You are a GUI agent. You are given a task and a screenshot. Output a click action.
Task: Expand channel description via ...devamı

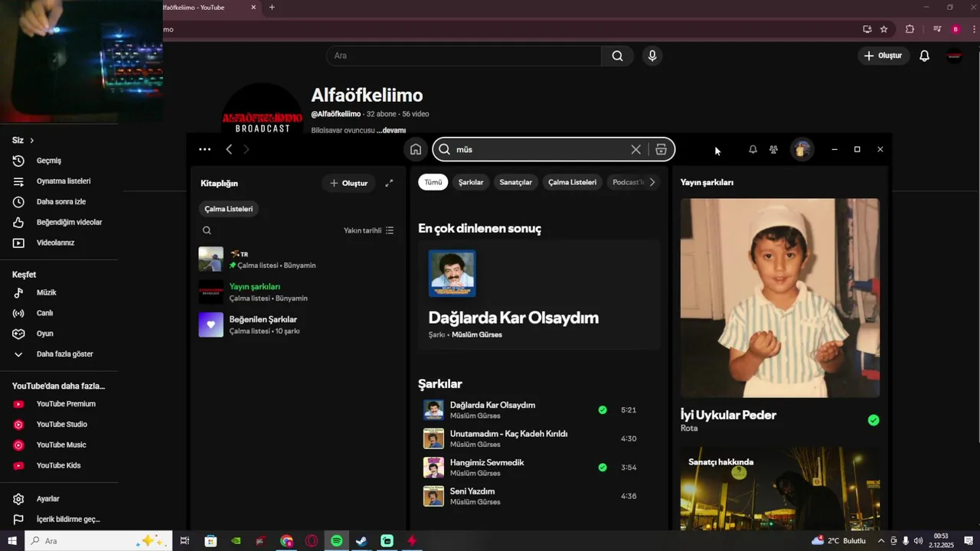click(391, 131)
